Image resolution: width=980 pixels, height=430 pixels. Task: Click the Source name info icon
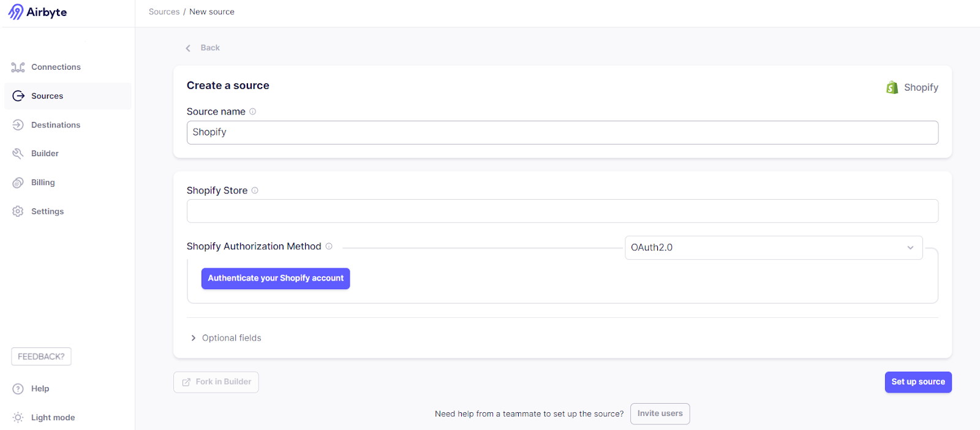click(x=252, y=111)
